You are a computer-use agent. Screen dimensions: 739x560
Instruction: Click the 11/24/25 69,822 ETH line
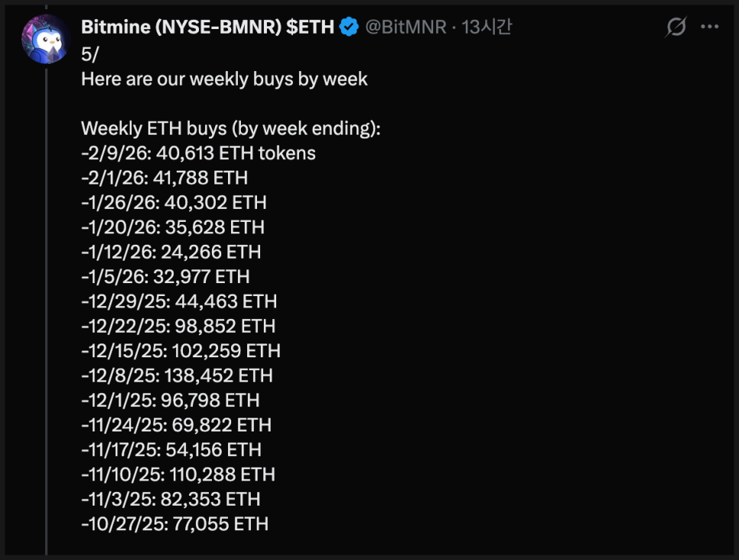176,425
